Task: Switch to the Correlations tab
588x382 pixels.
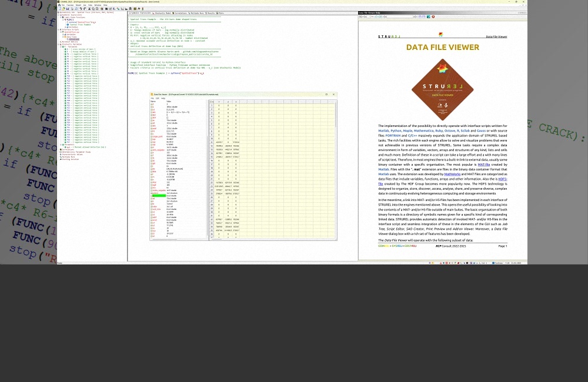Action: [179, 13]
